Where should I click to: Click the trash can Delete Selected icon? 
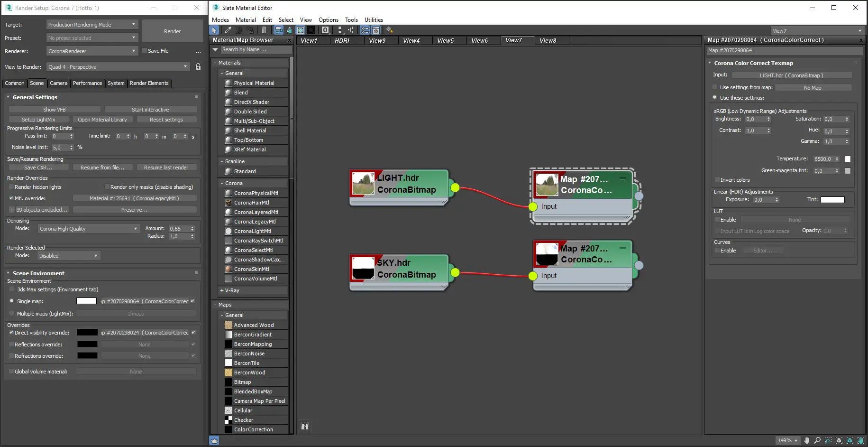pyautogui.click(x=264, y=30)
